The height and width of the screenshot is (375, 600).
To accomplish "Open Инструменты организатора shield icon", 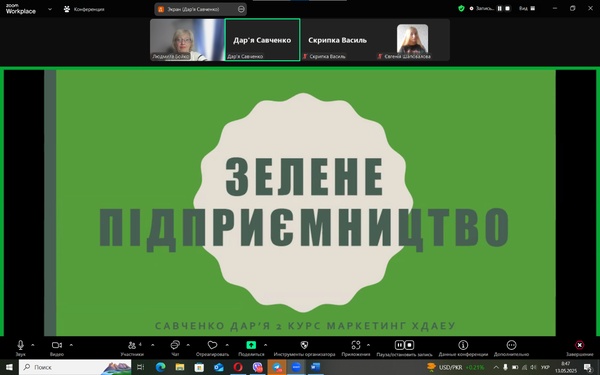I will click(304, 345).
